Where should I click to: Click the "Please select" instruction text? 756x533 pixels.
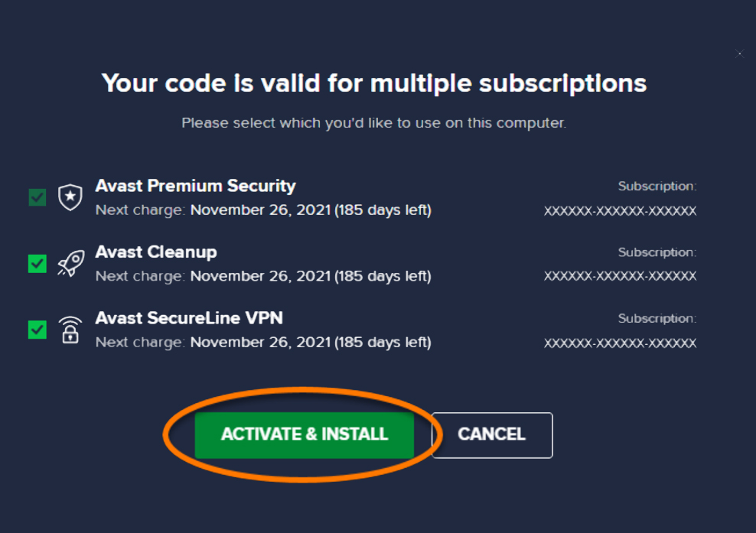tap(373, 122)
